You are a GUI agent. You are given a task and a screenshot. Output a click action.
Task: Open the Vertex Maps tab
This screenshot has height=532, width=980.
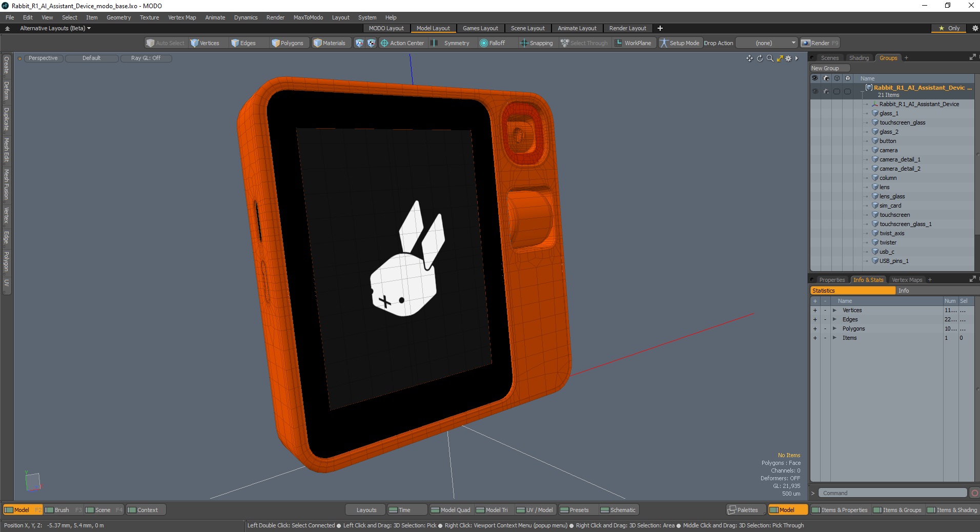point(907,280)
